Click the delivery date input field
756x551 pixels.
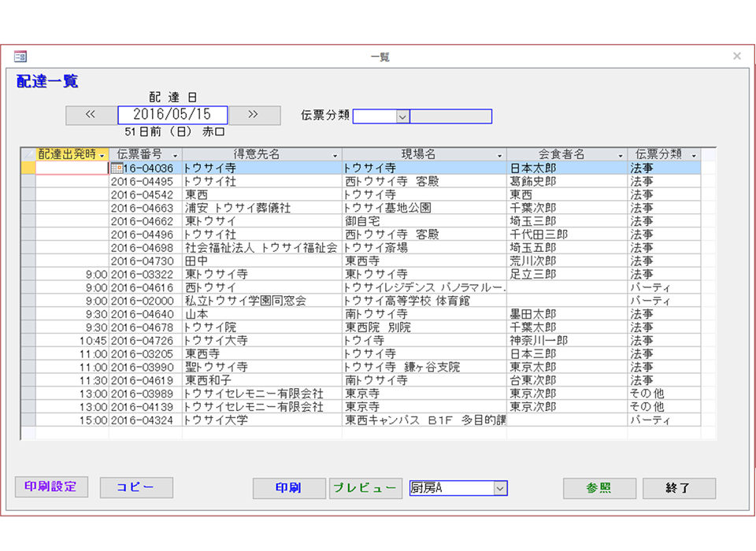(x=172, y=115)
